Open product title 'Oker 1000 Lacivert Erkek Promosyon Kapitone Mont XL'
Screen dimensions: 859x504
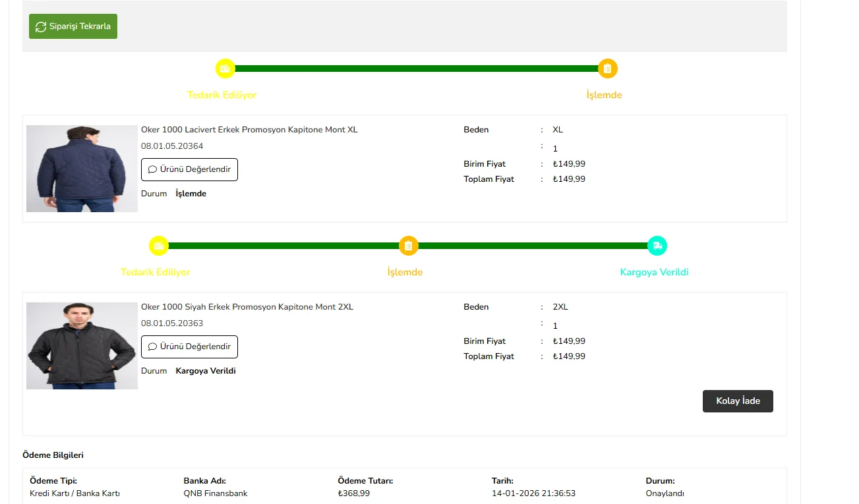249,130
